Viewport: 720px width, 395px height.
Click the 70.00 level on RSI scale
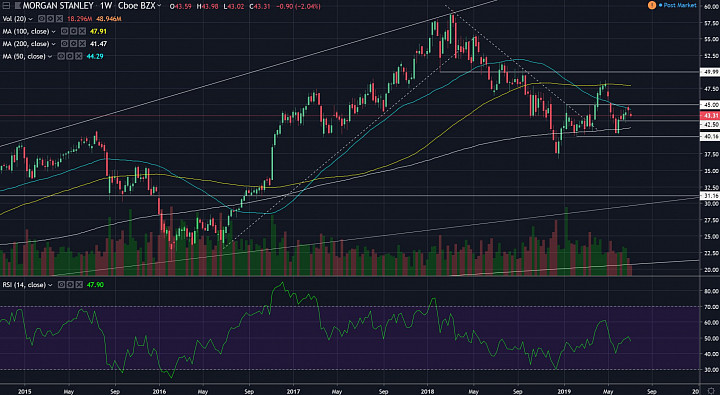[x=711, y=306]
